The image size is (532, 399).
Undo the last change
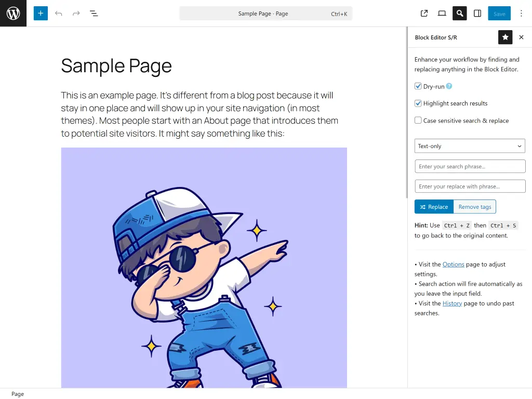click(x=59, y=13)
